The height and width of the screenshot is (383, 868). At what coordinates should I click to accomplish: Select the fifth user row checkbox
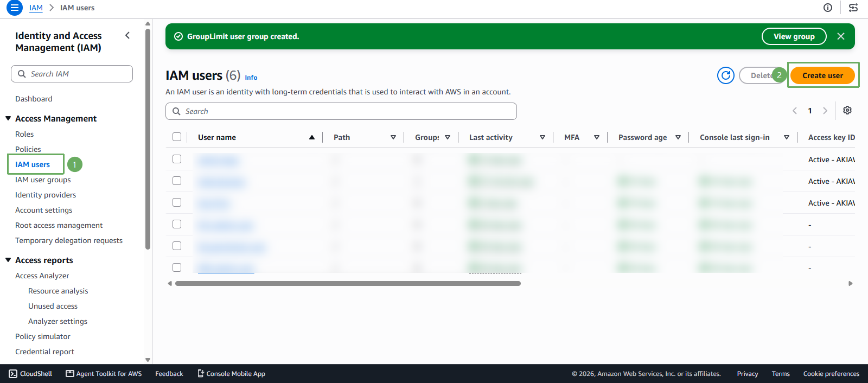pos(177,246)
